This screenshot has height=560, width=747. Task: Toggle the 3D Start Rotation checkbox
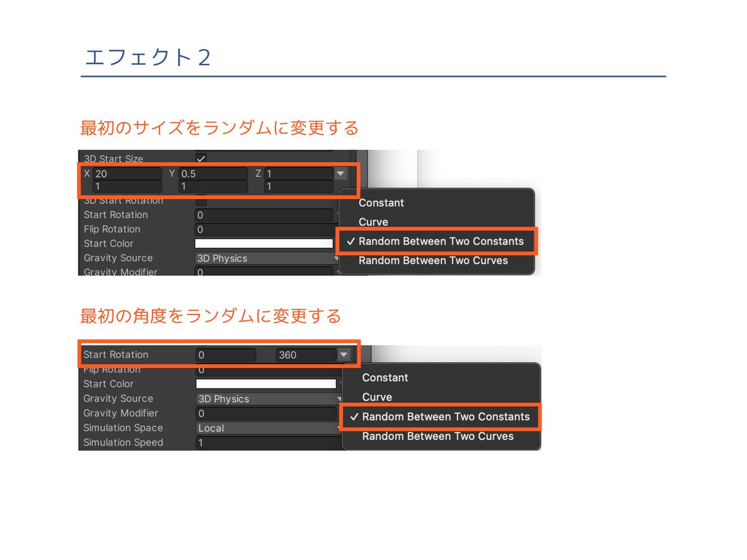(x=201, y=202)
